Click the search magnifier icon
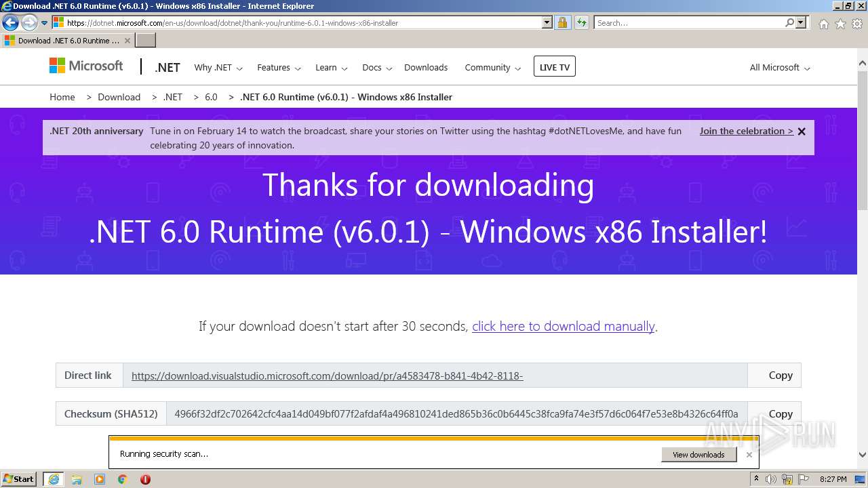The height and width of the screenshot is (488, 868). click(x=789, y=22)
